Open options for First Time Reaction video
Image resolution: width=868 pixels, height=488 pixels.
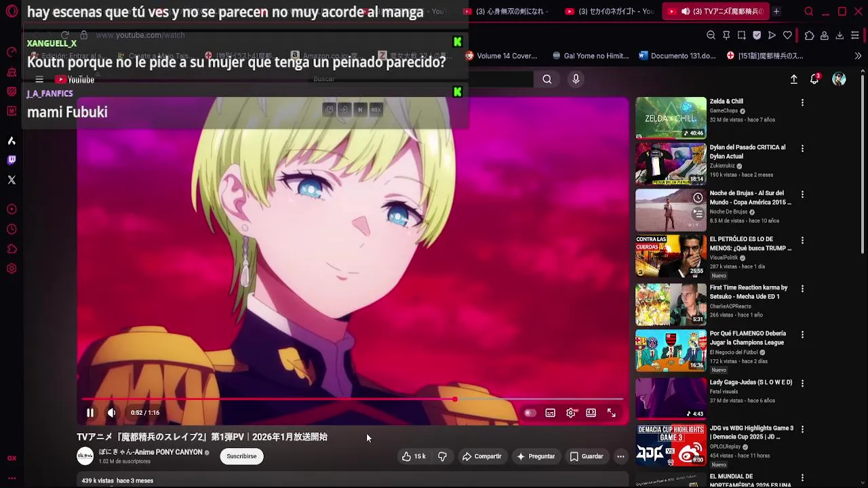click(802, 289)
